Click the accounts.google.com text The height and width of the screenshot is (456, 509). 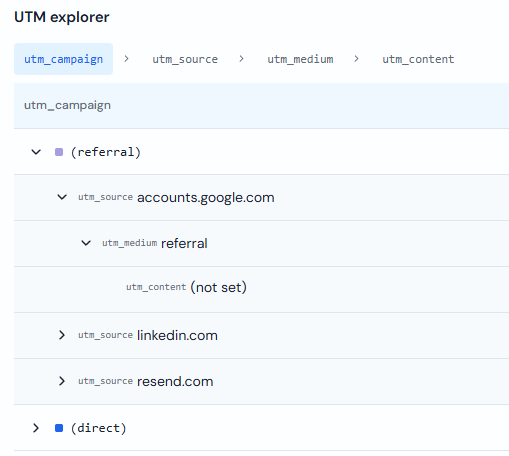click(x=206, y=198)
